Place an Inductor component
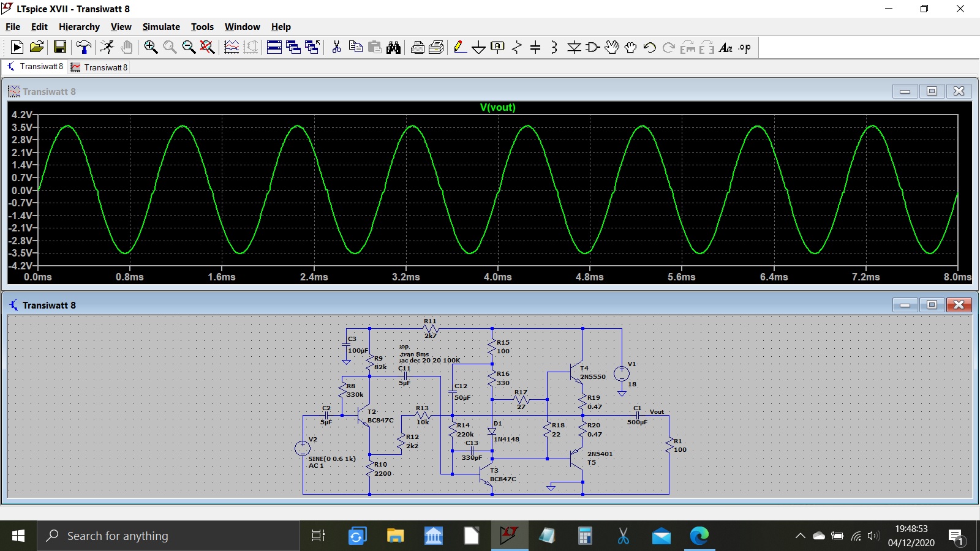This screenshot has height=551, width=980. click(554, 47)
